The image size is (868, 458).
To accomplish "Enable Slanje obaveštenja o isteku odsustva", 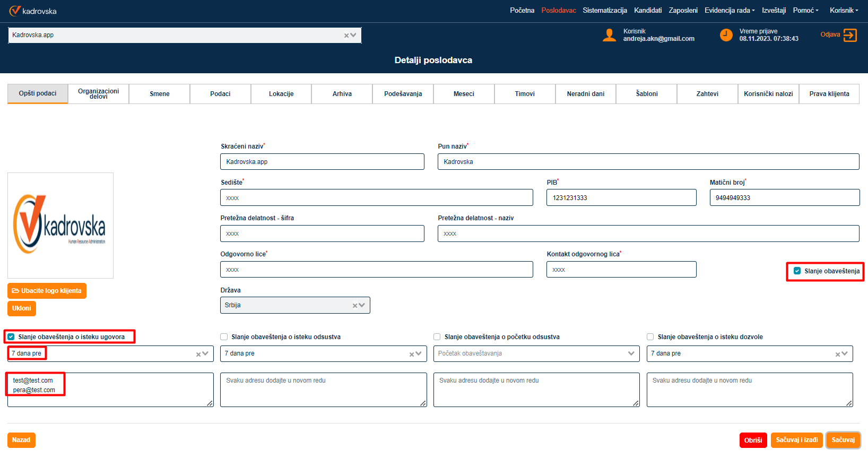I will [x=224, y=337].
